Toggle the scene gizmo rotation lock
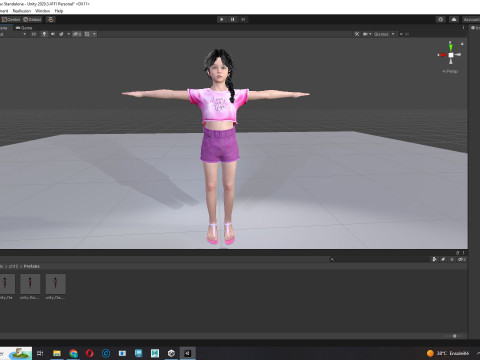This screenshot has width=480, height=360. point(462,43)
